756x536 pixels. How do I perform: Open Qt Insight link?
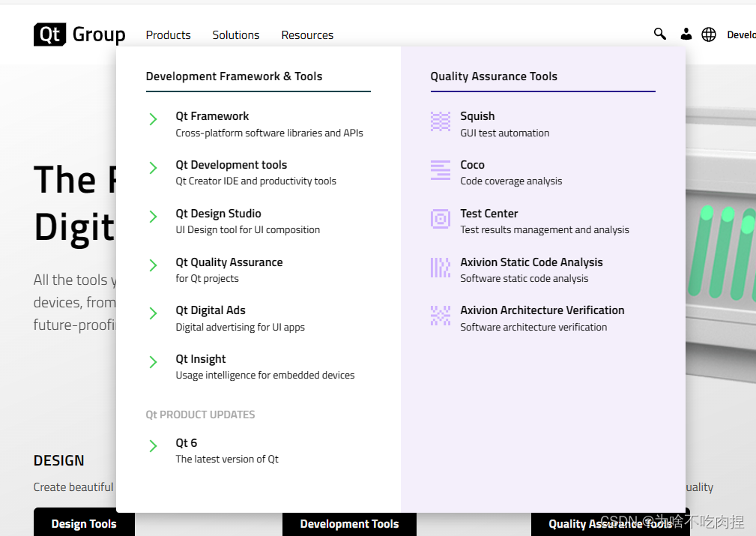[x=201, y=359]
